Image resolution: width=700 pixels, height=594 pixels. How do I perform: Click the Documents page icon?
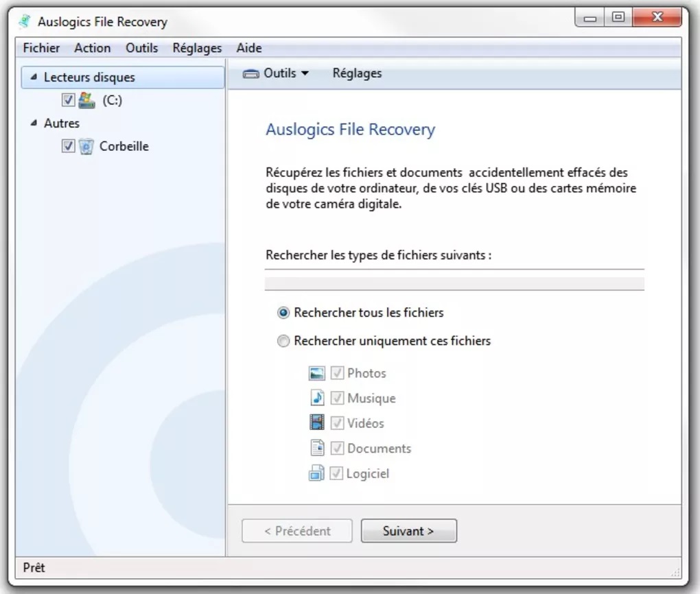point(316,449)
